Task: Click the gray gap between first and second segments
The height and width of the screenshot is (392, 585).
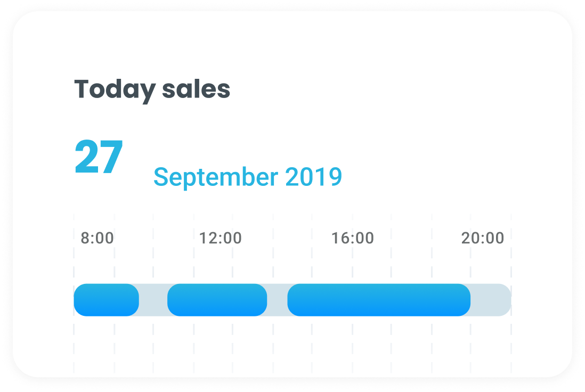Action: [153, 300]
